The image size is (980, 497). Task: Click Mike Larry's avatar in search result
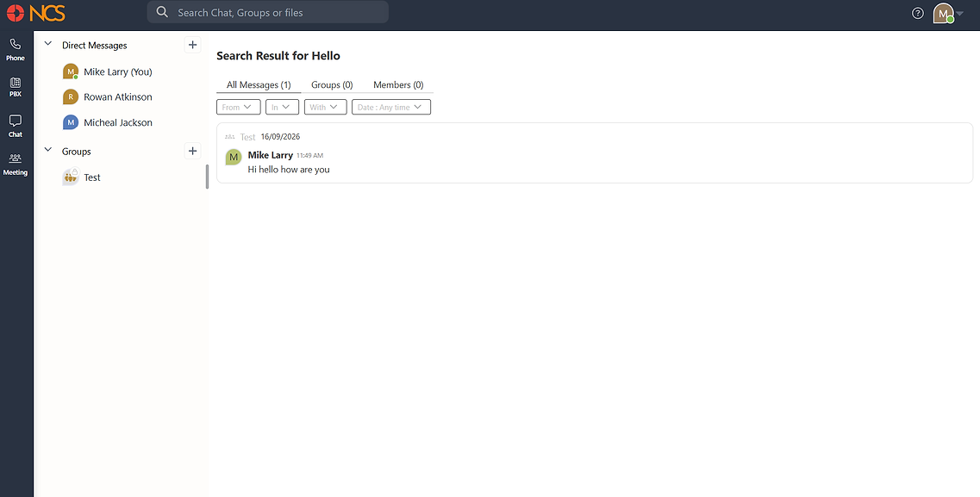(233, 157)
